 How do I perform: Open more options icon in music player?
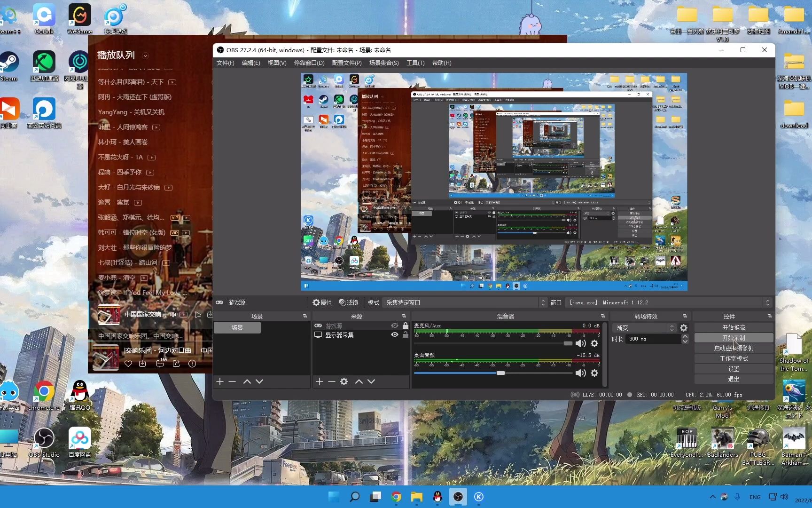(x=192, y=364)
